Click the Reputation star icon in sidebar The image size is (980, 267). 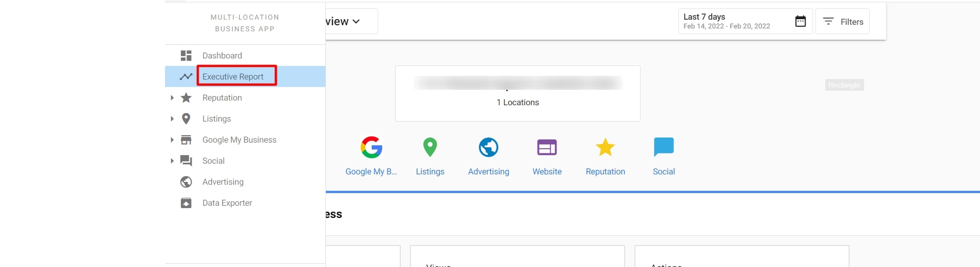tap(186, 98)
